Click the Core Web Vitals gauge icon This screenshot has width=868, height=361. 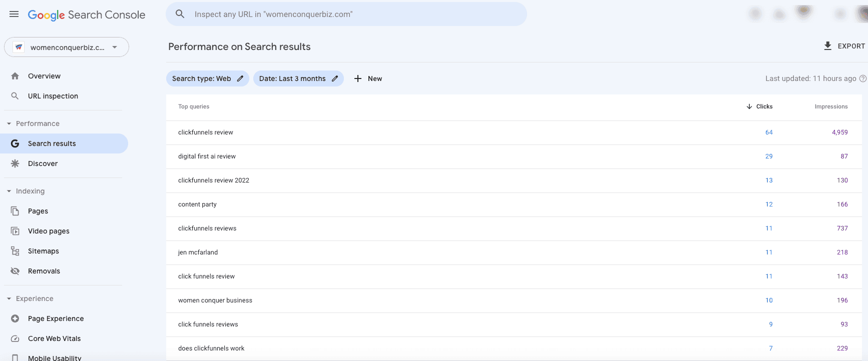tap(15, 338)
